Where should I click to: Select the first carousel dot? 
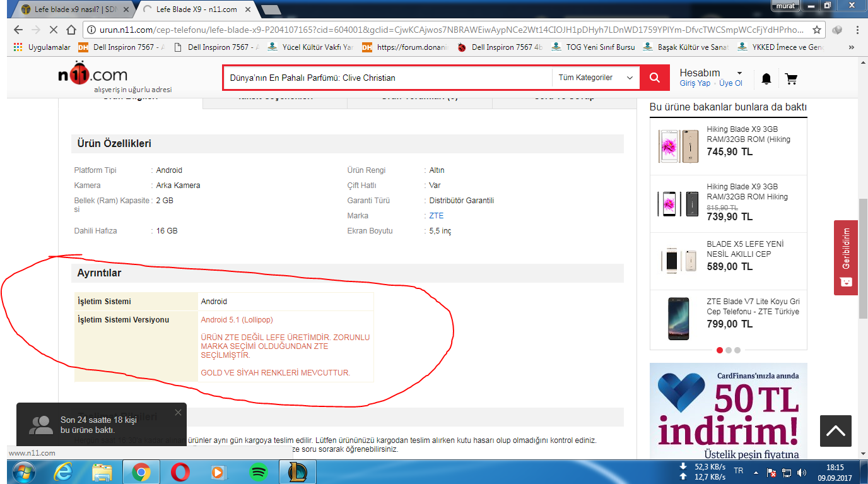point(720,350)
